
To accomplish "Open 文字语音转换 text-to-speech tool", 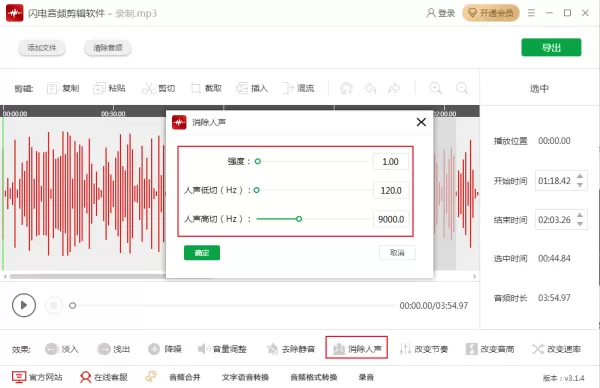I will (x=245, y=378).
